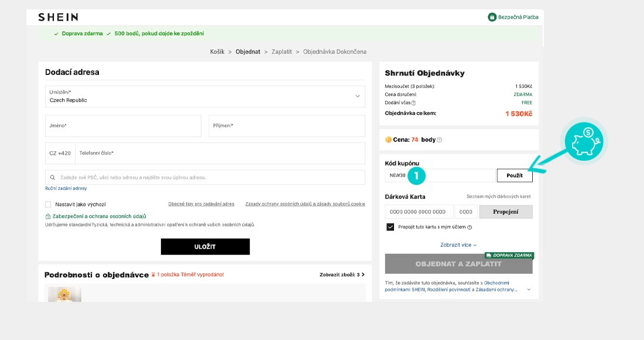The image size is (644, 340).
Task: Click the DOPRAVA ZDARMA badge
Action: pos(509,256)
